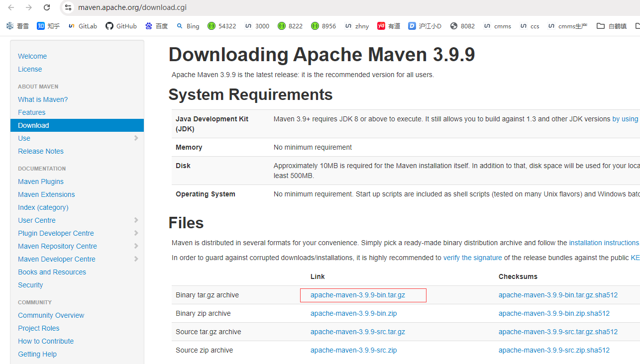Click the Binary tar.gz archive cell

pos(207,295)
